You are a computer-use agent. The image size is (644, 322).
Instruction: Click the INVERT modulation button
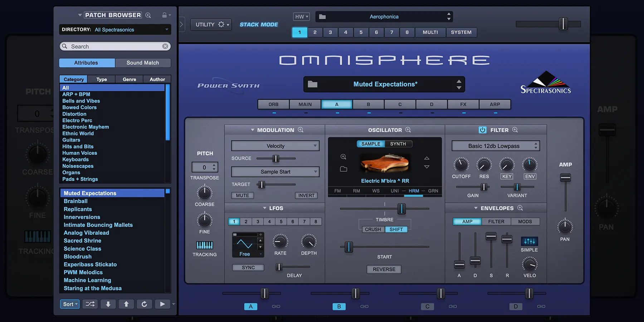(x=306, y=195)
